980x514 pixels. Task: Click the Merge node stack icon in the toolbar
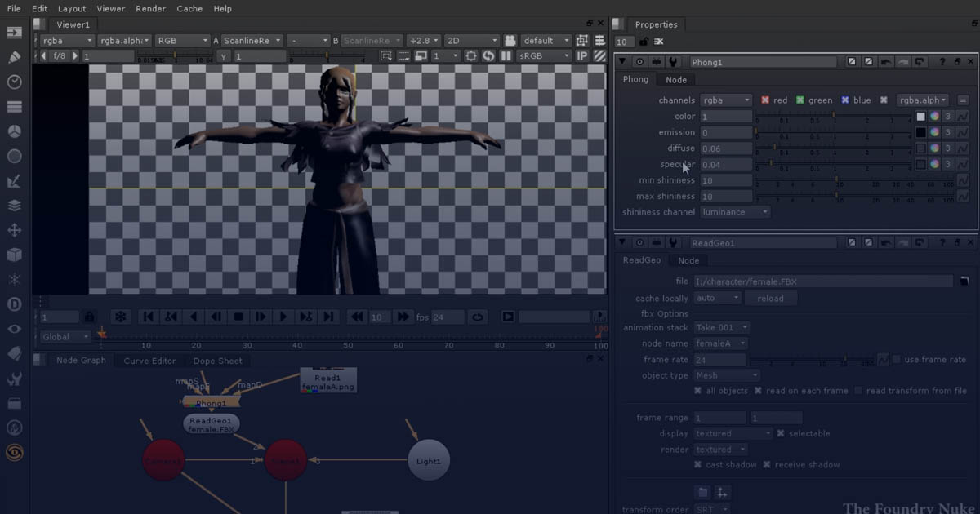(x=14, y=206)
